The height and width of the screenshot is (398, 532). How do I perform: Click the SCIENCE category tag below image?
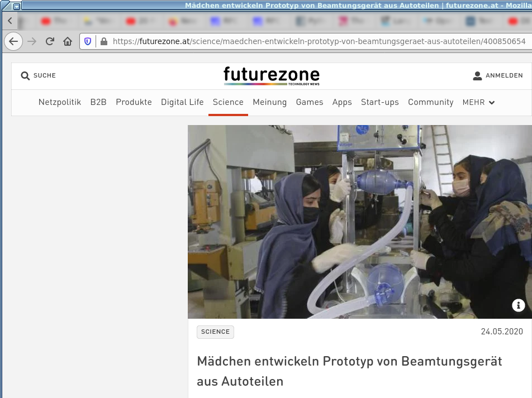(216, 332)
